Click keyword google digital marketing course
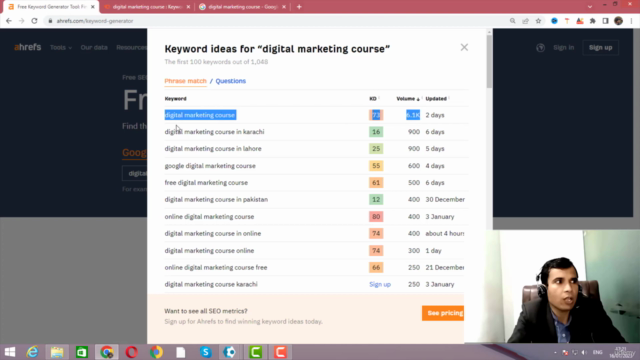 [x=210, y=166]
